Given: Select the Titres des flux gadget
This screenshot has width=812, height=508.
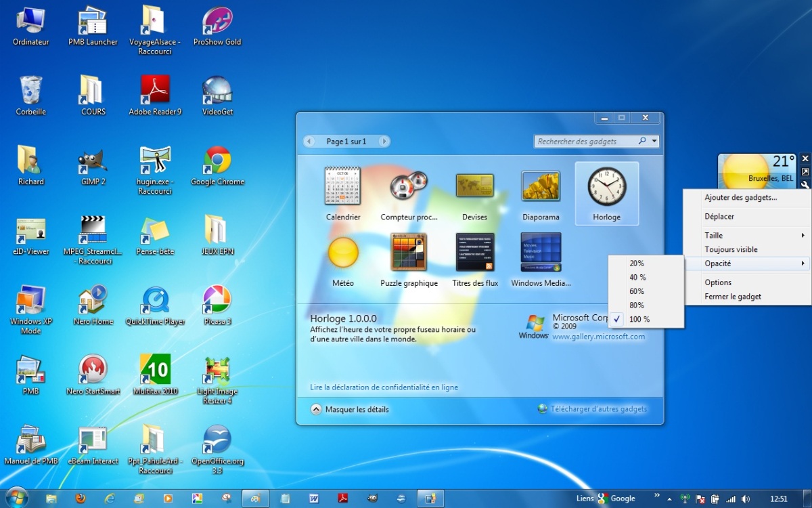Looking at the screenshot, I should click(x=475, y=259).
